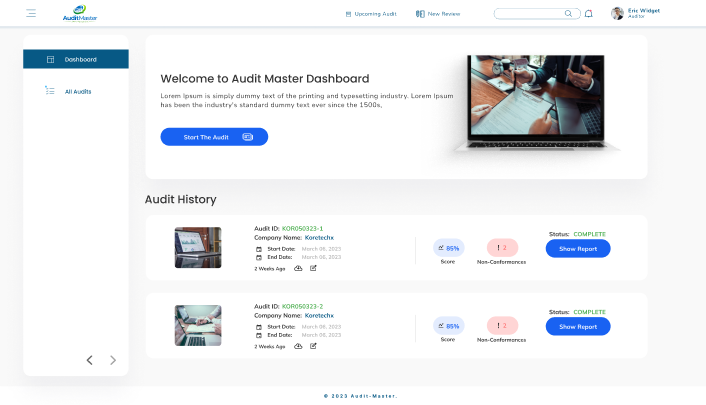706x405 pixels.
Task: Show Report for audit KOR050323-2
Action: coord(577,327)
